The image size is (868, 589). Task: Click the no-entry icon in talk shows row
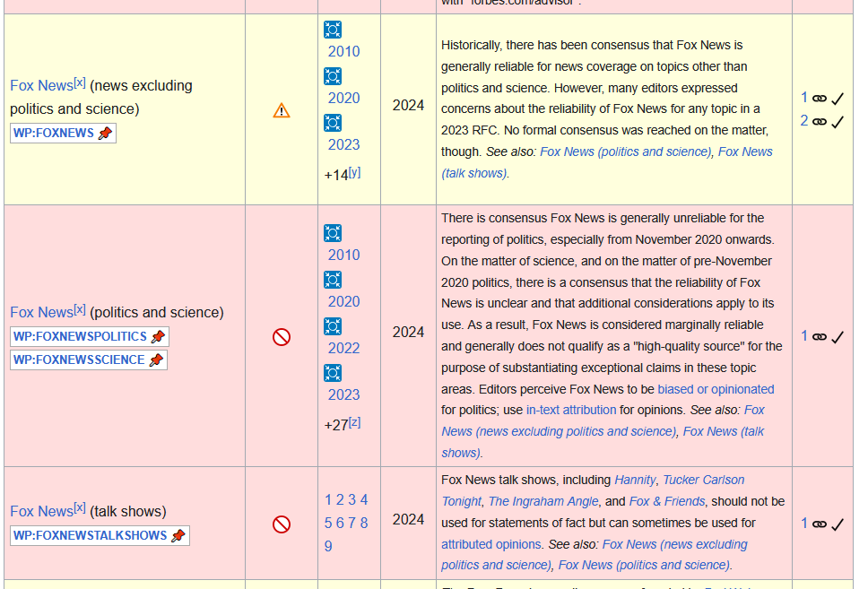point(282,524)
